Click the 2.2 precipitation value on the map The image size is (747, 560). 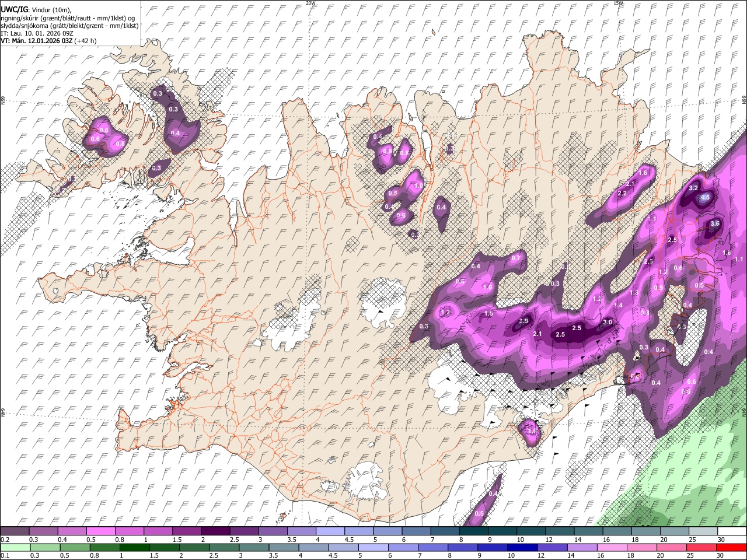pyautogui.click(x=622, y=193)
